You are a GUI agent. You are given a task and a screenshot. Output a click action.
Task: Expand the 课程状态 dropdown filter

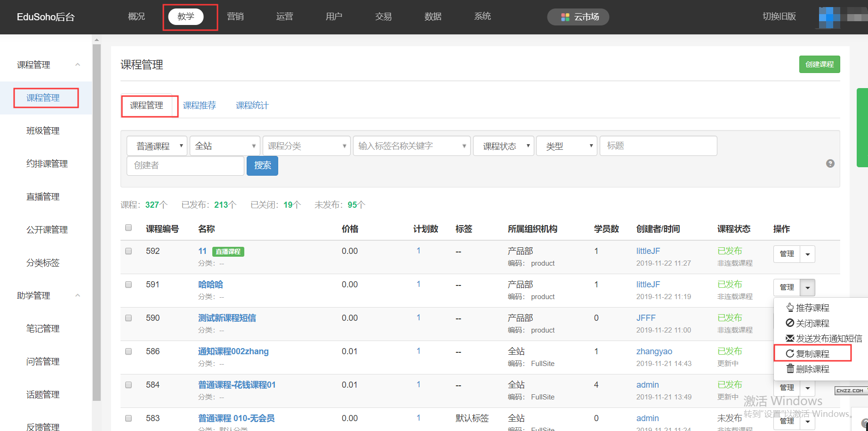[503, 146]
